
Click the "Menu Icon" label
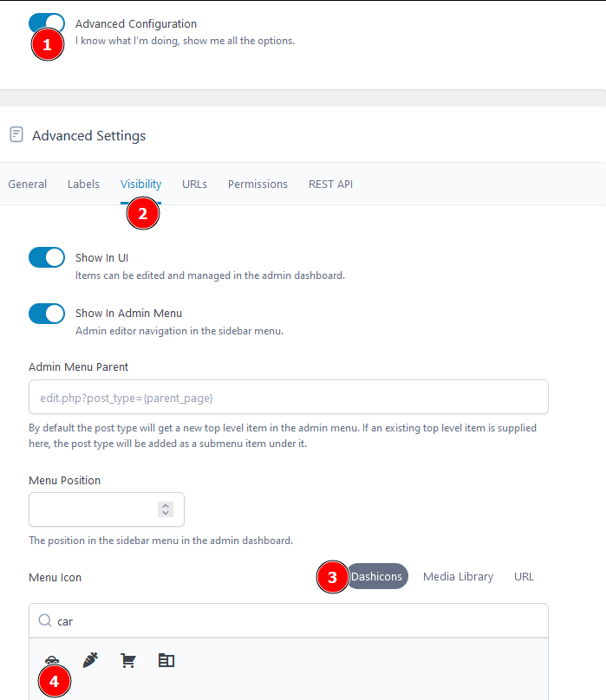coord(55,577)
